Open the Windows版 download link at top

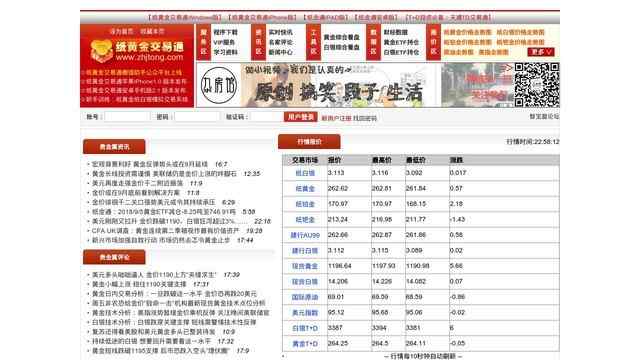[184, 18]
